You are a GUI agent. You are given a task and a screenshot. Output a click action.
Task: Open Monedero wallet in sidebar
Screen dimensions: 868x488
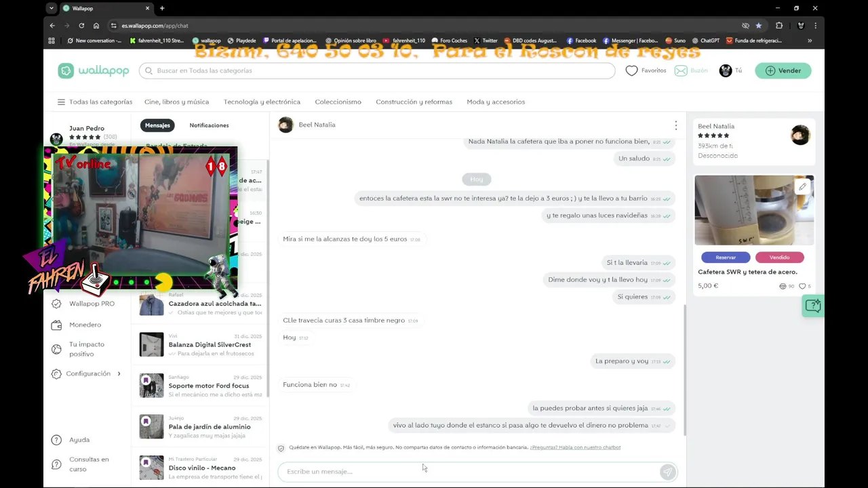[78, 325]
